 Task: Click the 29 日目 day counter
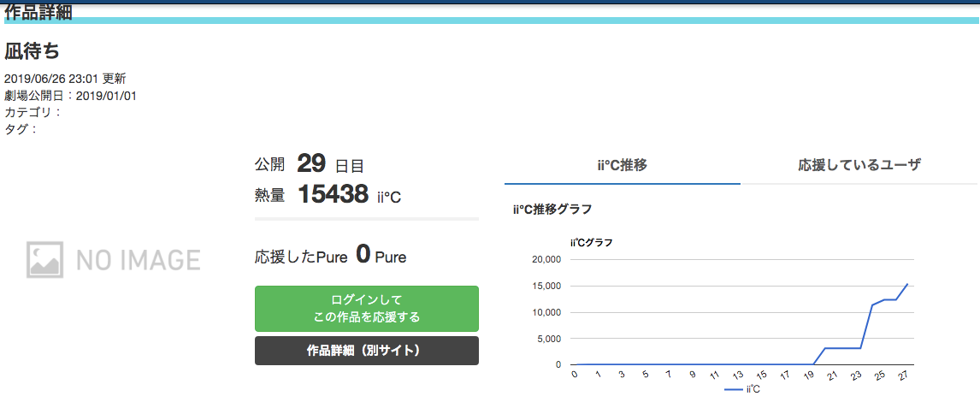pyautogui.click(x=330, y=164)
